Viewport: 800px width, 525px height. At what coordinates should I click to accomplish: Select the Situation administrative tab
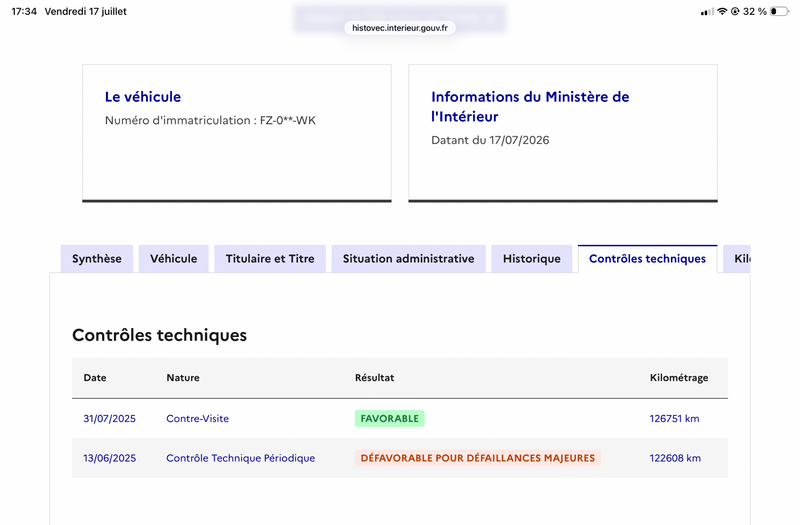tap(409, 259)
